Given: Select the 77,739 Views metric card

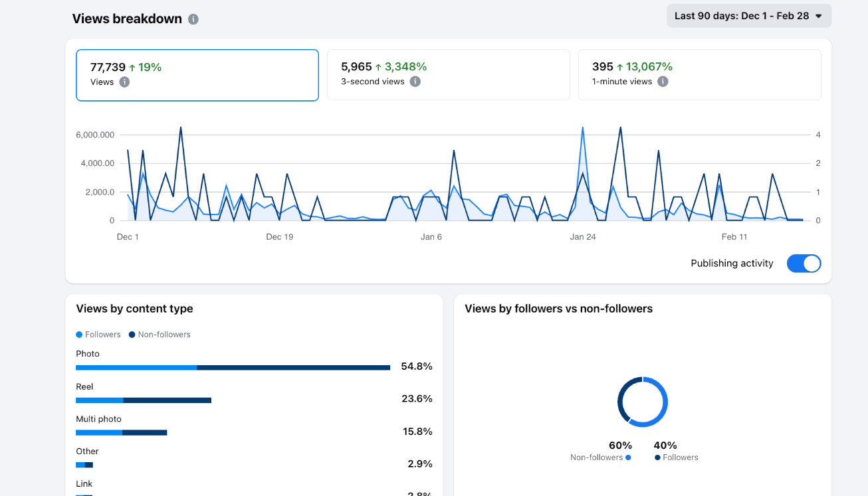Looking at the screenshot, I should pos(197,75).
